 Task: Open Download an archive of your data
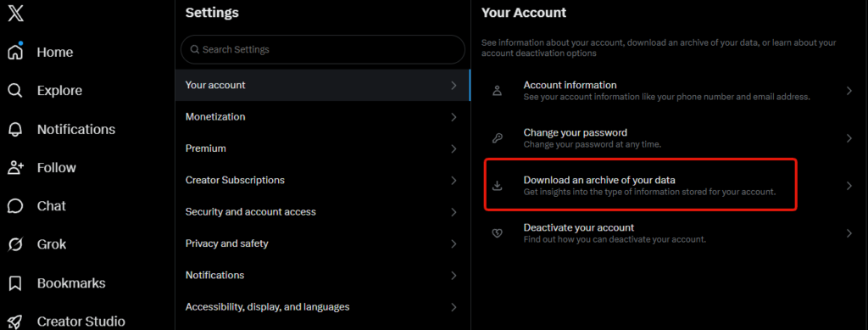670,186
